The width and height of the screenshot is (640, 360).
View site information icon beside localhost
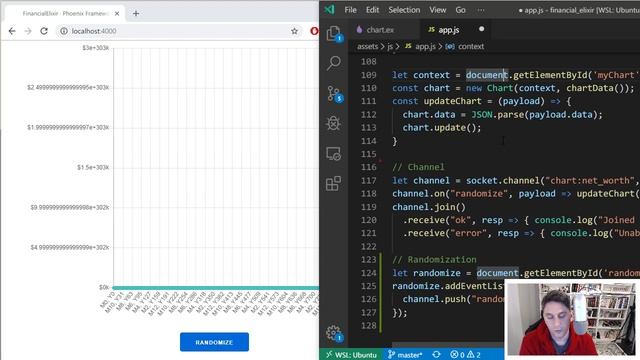click(64, 31)
